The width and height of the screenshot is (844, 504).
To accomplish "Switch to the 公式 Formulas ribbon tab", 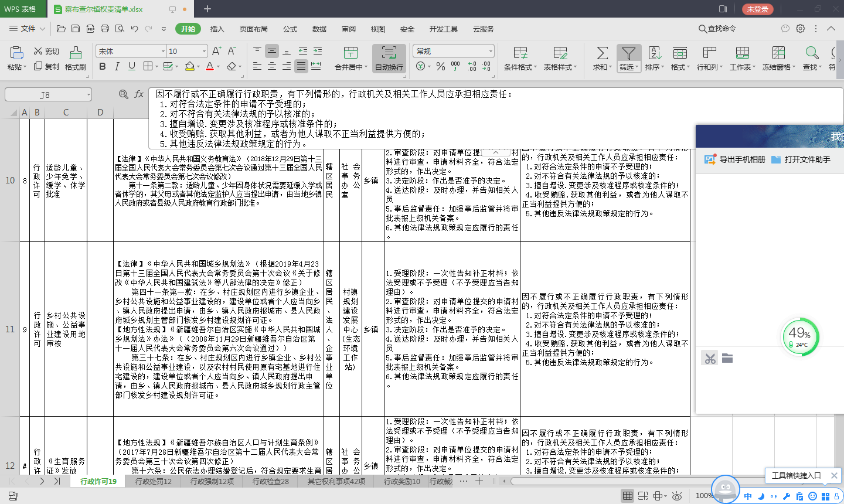I will coord(290,29).
